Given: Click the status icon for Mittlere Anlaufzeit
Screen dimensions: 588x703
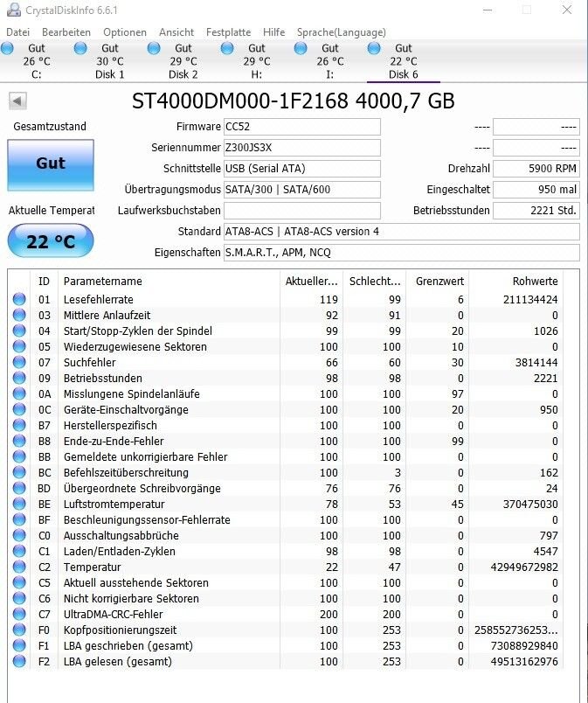Looking at the screenshot, I should coord(19,315).
